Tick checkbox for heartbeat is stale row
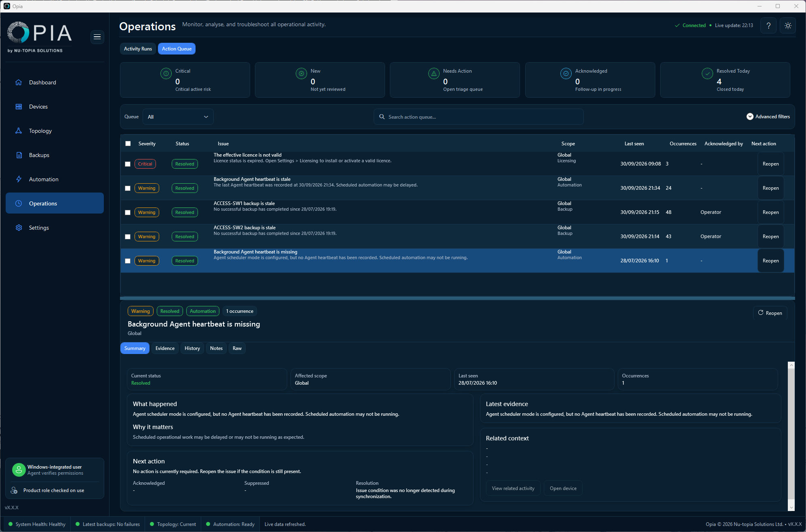The image size is (806, 532). pos(128,188)
